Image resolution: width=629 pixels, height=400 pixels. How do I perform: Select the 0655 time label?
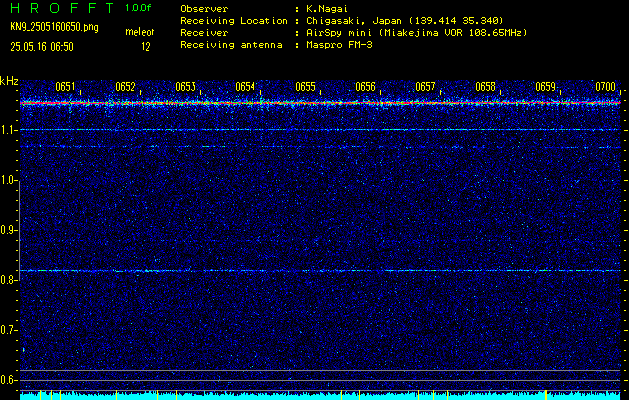[305, 87]
